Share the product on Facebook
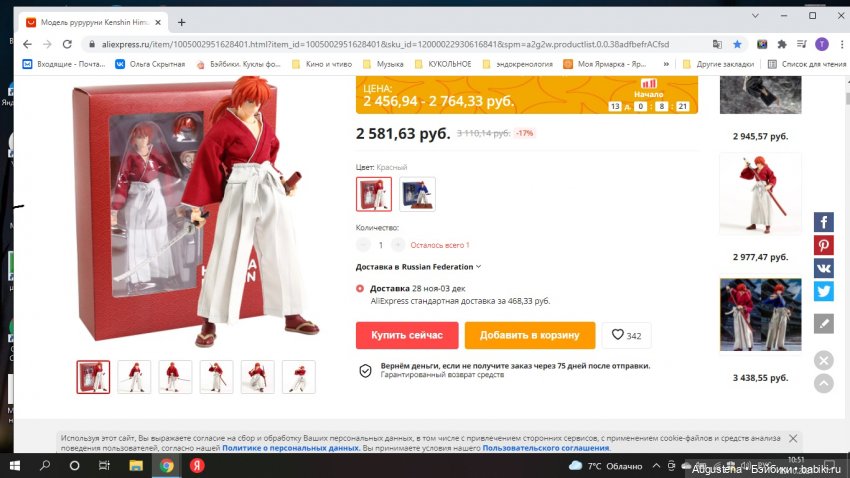The height and width of the screenshot is (478, 850). pyautogui.click(x=823, y=222)
